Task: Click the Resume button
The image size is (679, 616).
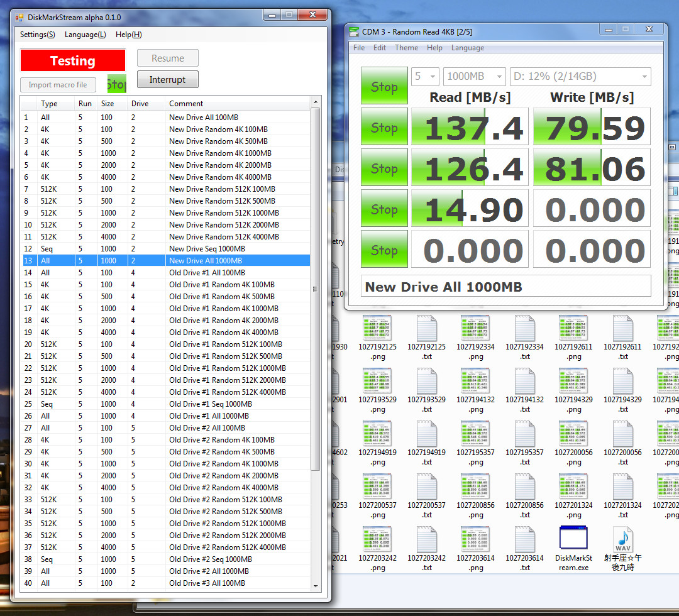Action: pyautogui.click(x=168, y=58)
